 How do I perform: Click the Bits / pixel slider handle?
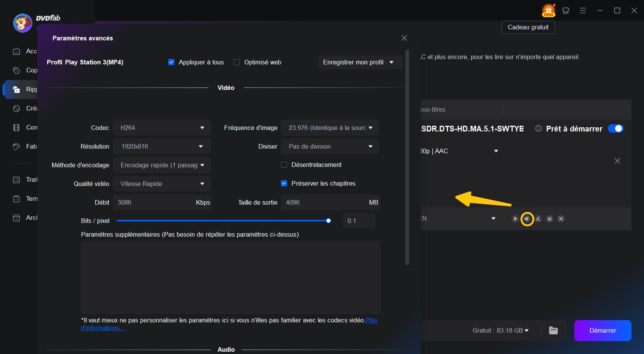click(328, 221)
